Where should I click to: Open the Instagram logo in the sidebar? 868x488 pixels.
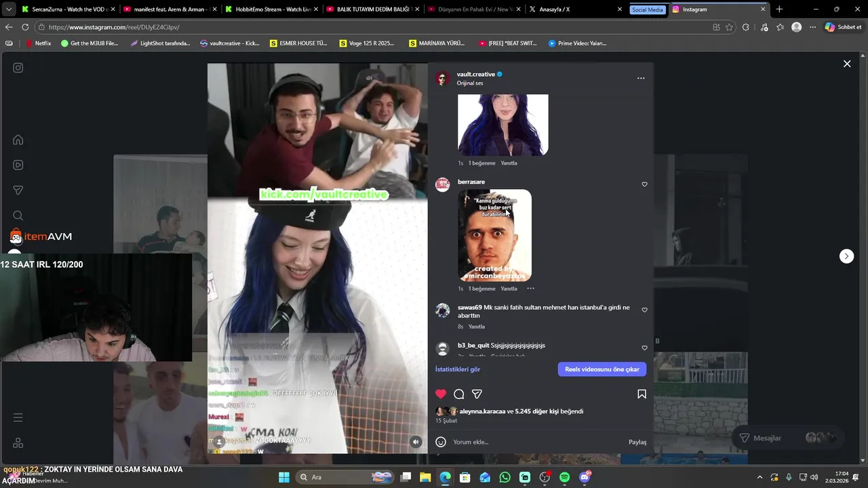(x=18, y=68)
